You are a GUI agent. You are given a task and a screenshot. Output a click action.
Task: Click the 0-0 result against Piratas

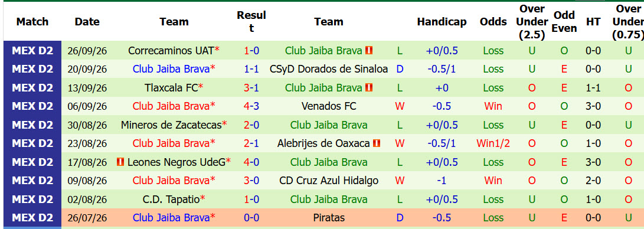tap(251, 218)
